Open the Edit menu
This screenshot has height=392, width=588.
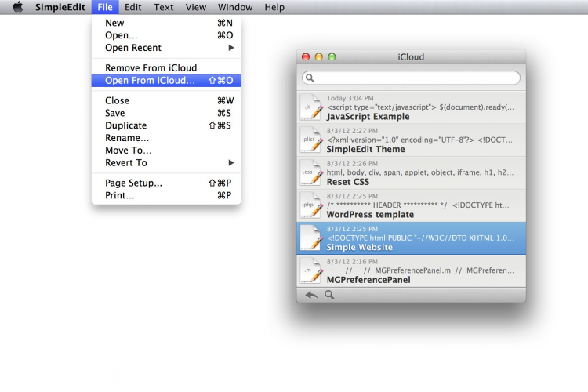[x=132, y=7]
